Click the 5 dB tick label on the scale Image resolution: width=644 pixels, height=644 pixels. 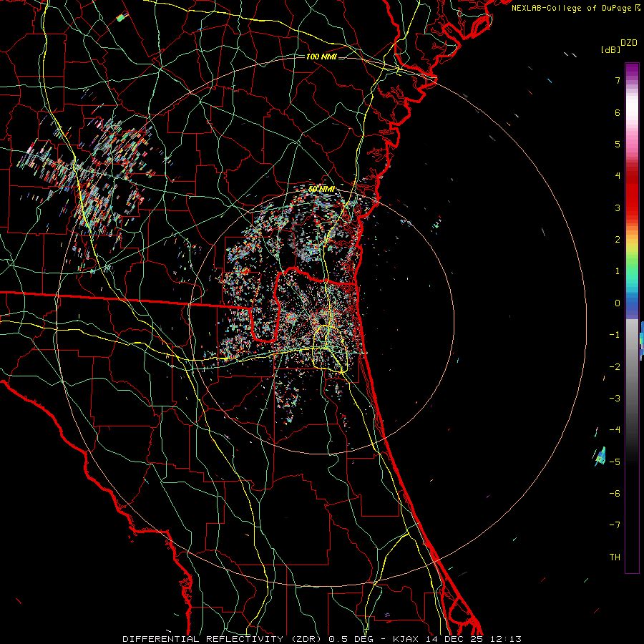point(618,144)
